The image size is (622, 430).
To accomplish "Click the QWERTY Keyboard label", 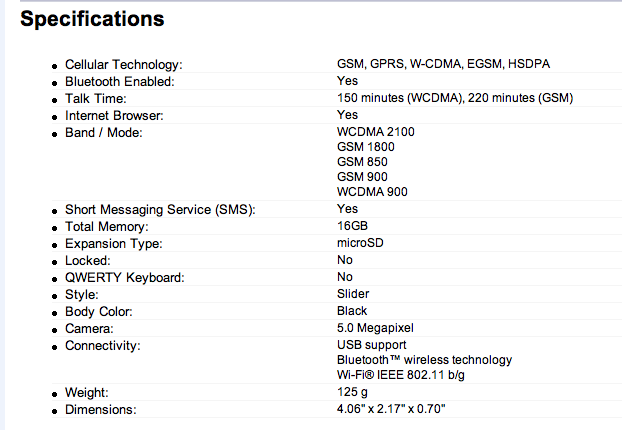I will [125, 278].
